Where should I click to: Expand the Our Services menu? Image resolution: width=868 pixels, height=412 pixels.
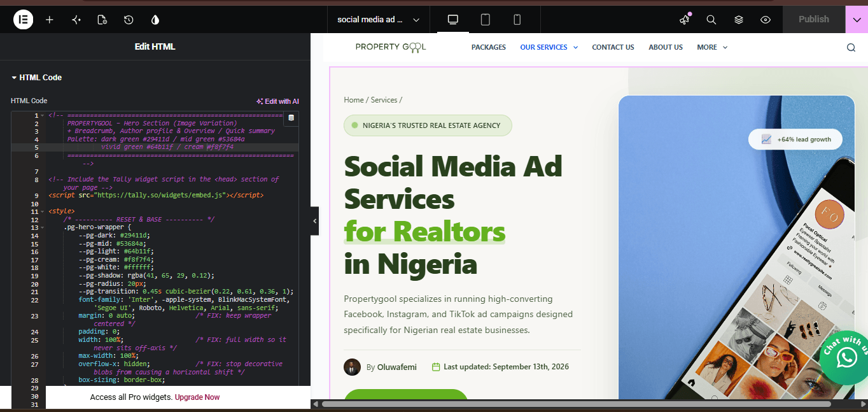click(x=549, y=47)
